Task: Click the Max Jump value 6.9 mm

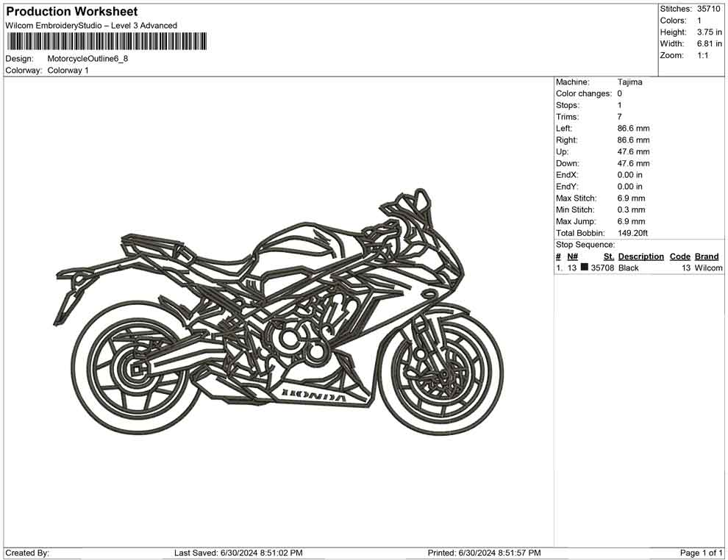Action: [x=631, y=221]
